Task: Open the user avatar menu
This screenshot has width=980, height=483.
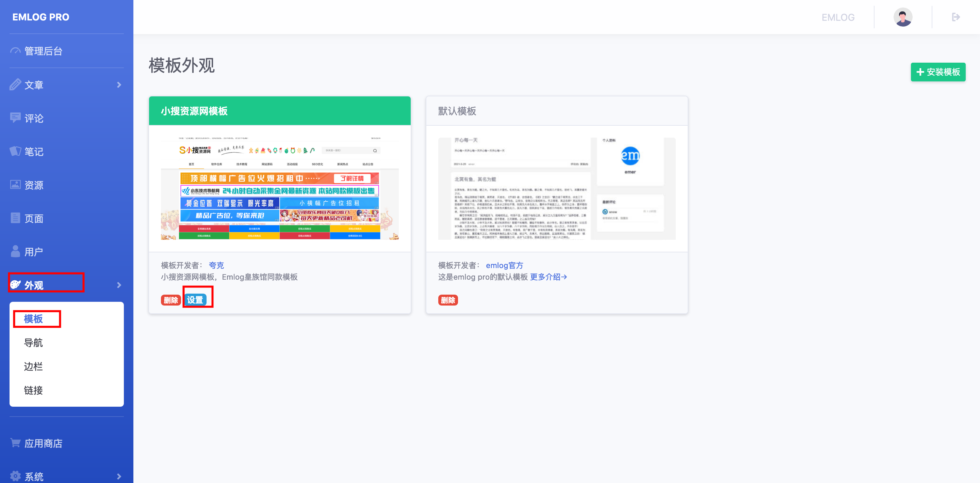Action: click(x=903, y=17)
